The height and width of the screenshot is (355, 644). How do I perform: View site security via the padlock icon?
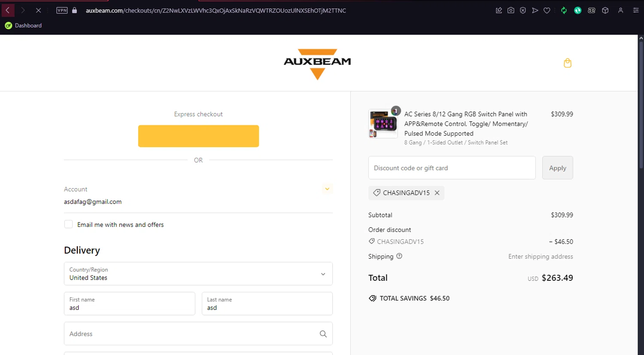pos(75,10)
